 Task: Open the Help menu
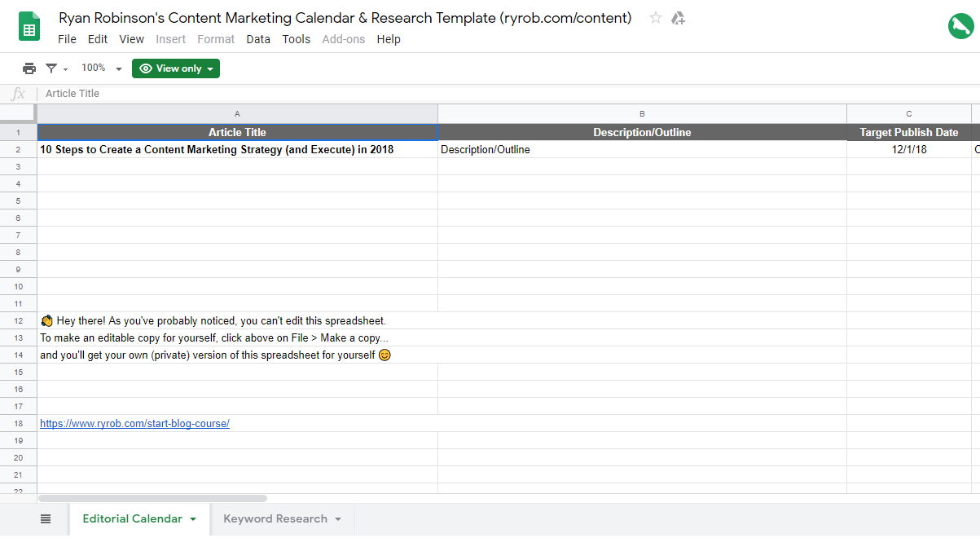[389, 38]
